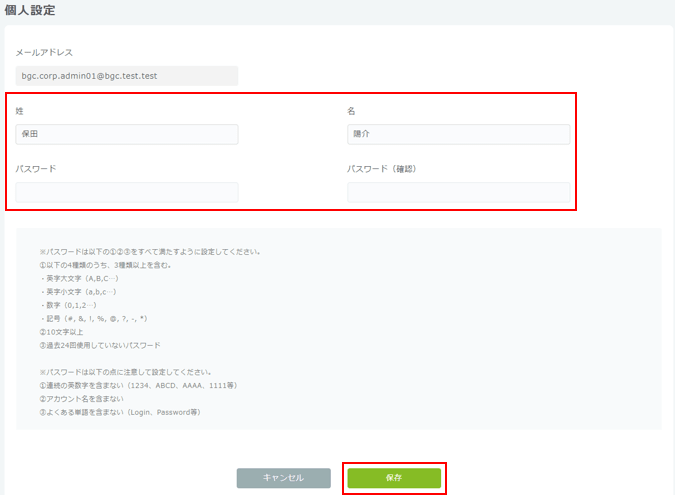
Task: Click the 名 first name input field
Action: pos(459,134)
